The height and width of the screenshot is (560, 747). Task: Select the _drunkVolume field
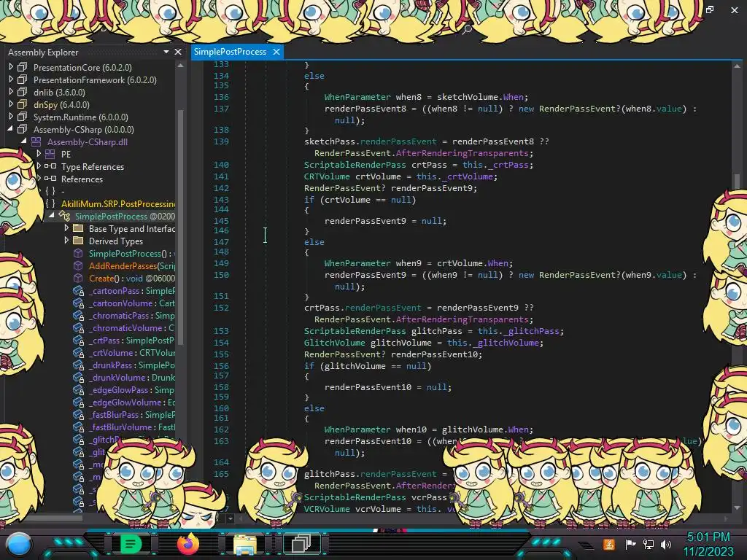click(x=131, y=377)
